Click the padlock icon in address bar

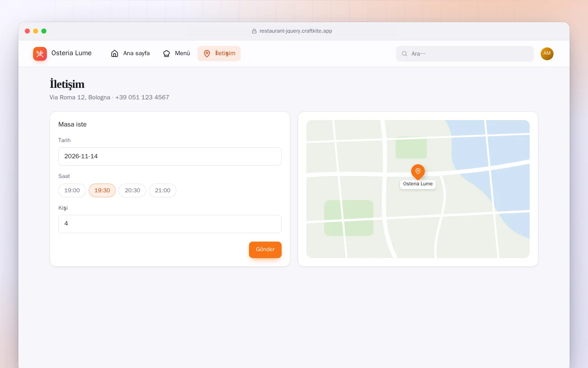pyautogui.click(x=254, y=31)
